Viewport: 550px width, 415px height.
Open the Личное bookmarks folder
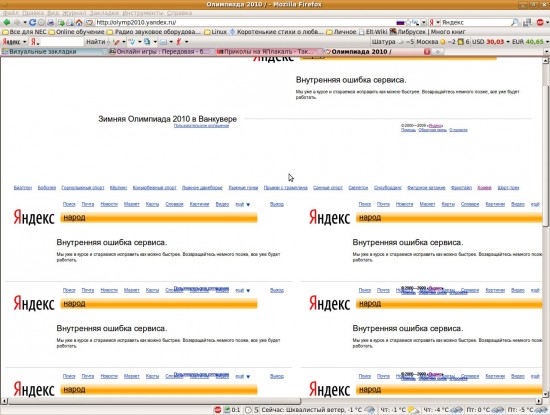[341, 32]
